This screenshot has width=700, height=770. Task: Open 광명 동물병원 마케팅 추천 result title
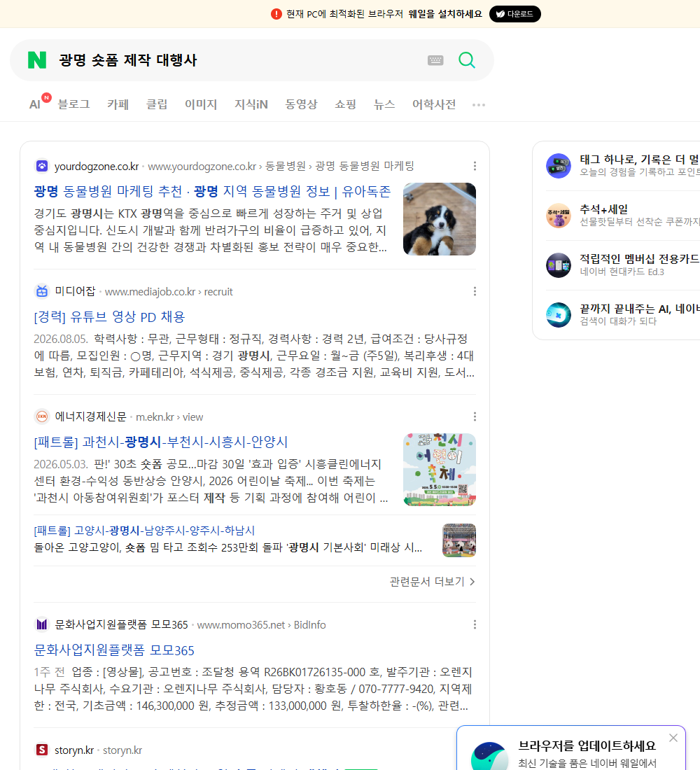tap(212, 191)
